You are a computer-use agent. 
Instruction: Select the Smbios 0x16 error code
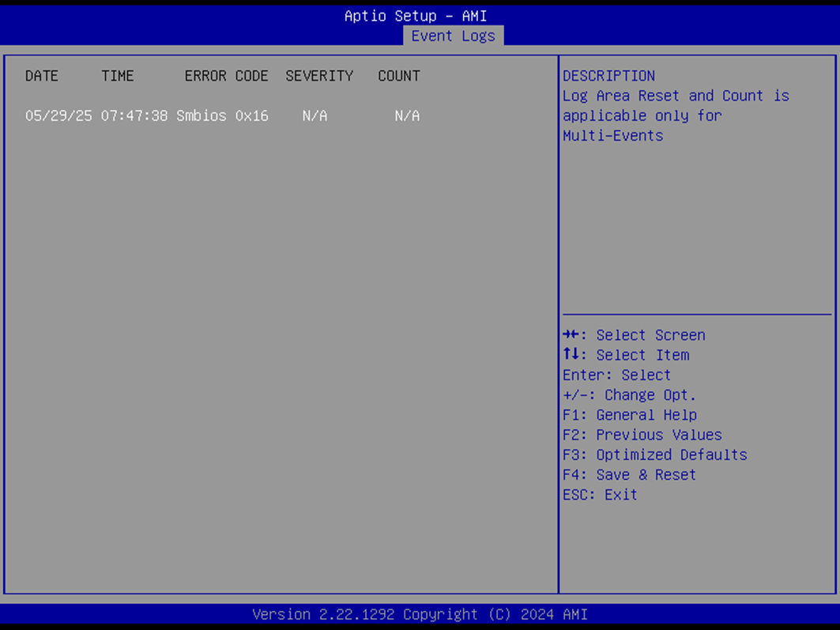[222, 115]
